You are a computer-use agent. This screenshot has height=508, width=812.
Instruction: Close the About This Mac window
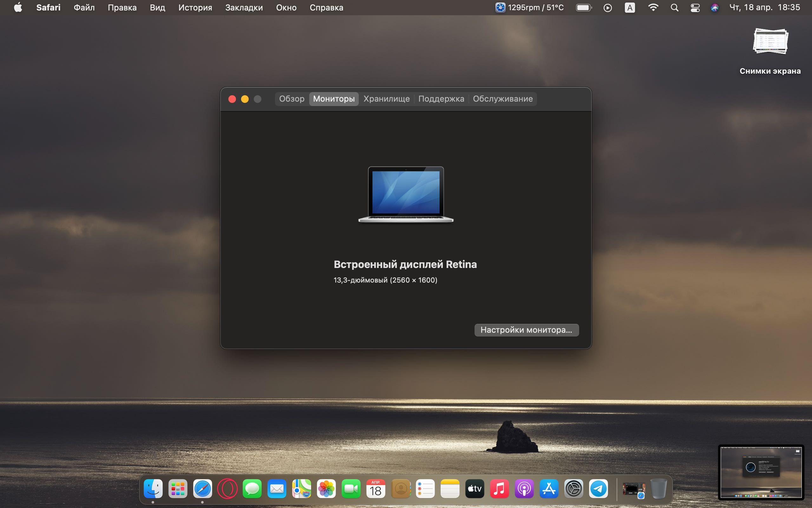click(x=232, y=99)
